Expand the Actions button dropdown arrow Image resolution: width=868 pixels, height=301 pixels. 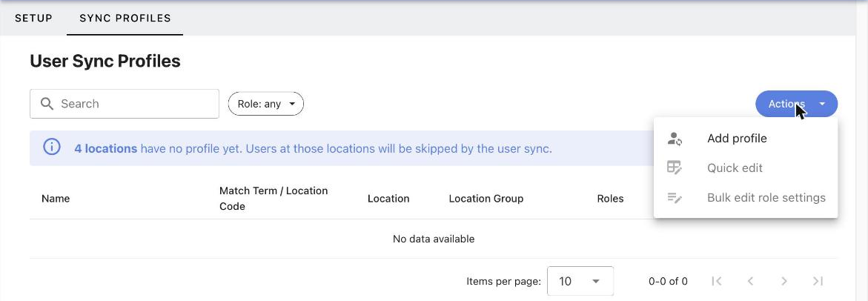click(822, 104)
